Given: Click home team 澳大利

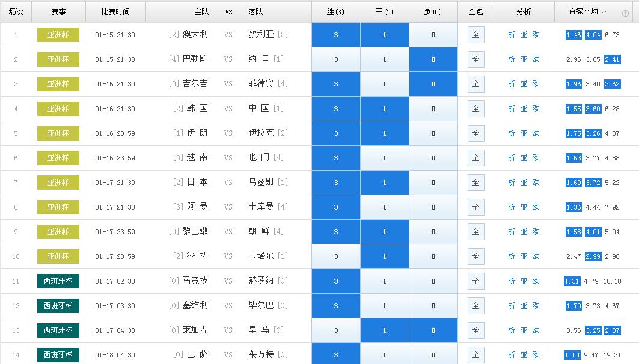Looking at the screenshot, I should tap(195, 34).
